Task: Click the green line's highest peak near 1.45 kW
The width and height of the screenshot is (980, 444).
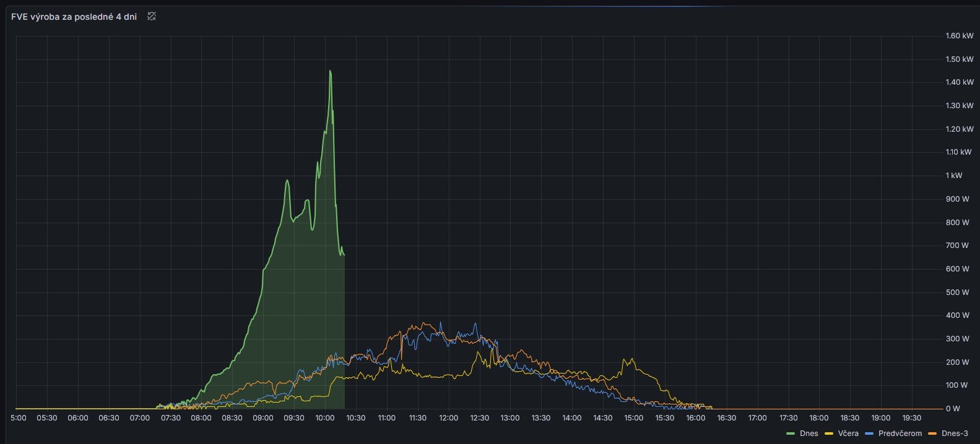Action: [330, 71]
